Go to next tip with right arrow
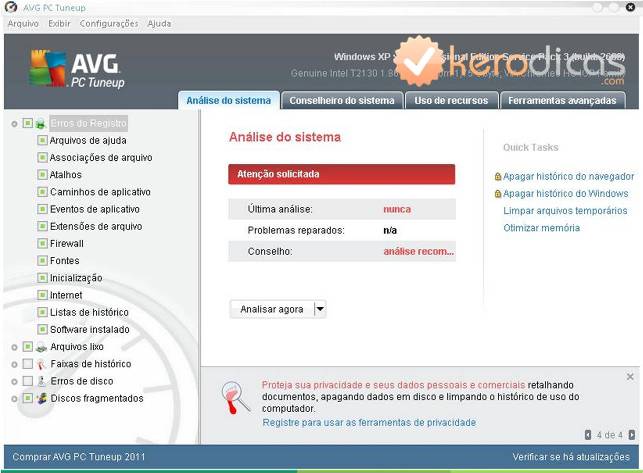 632,434
